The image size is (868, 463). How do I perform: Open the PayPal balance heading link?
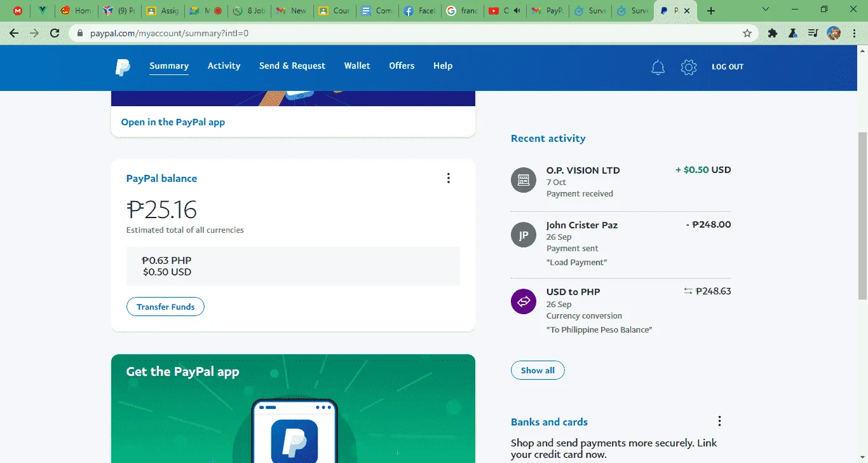tap(161, 179)
